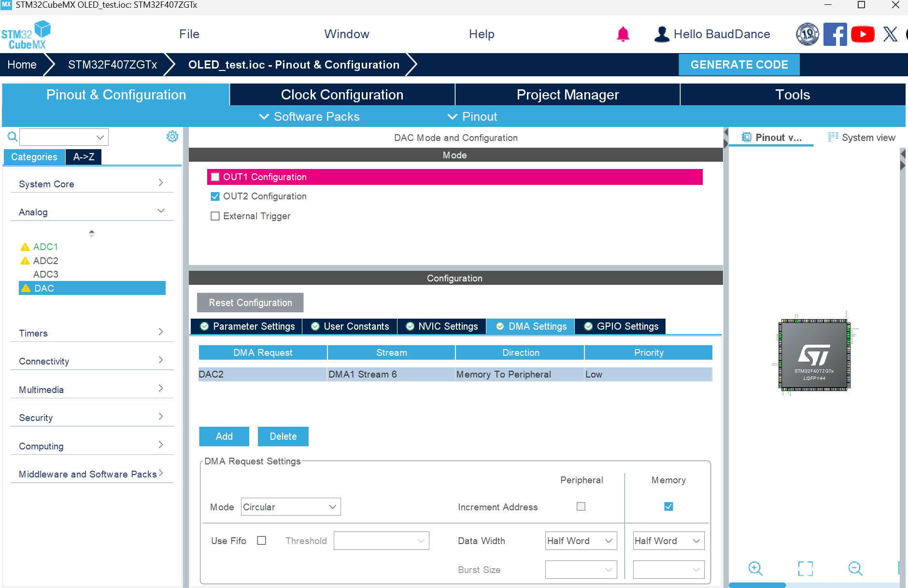908x588 pixels.
Task: Go to Home breadcrumb
Action: 22,65
